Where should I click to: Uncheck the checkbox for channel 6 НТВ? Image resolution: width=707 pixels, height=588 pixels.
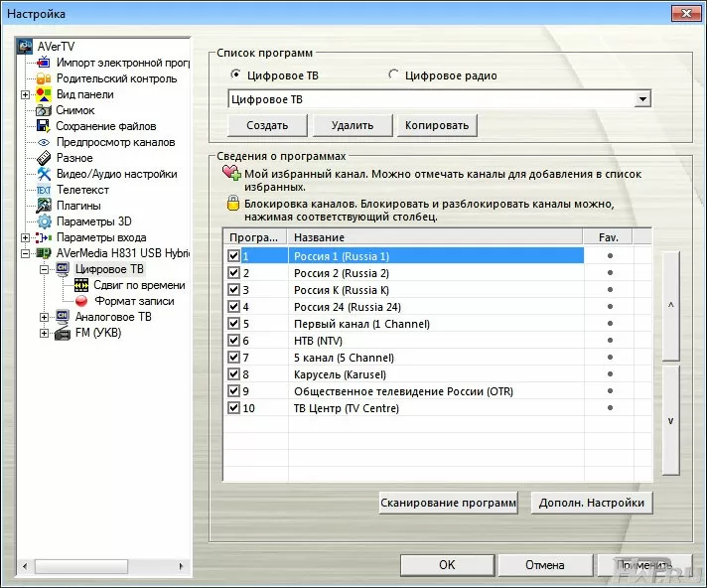(233, 341)
